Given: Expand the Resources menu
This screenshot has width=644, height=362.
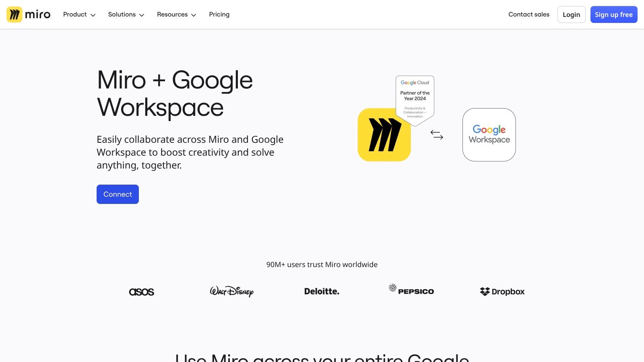Looking at the screenshot, I should tap(176, 14).
